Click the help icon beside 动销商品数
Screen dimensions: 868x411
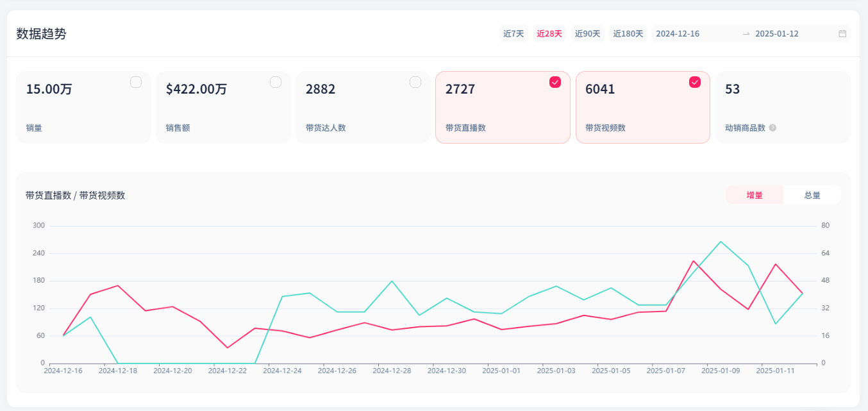point(772,128)
